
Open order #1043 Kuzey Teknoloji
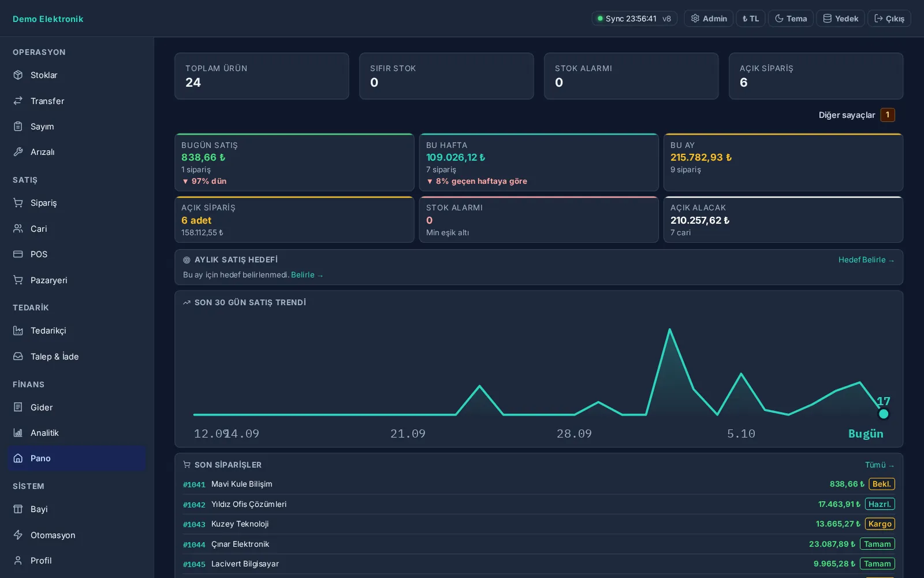539,524
